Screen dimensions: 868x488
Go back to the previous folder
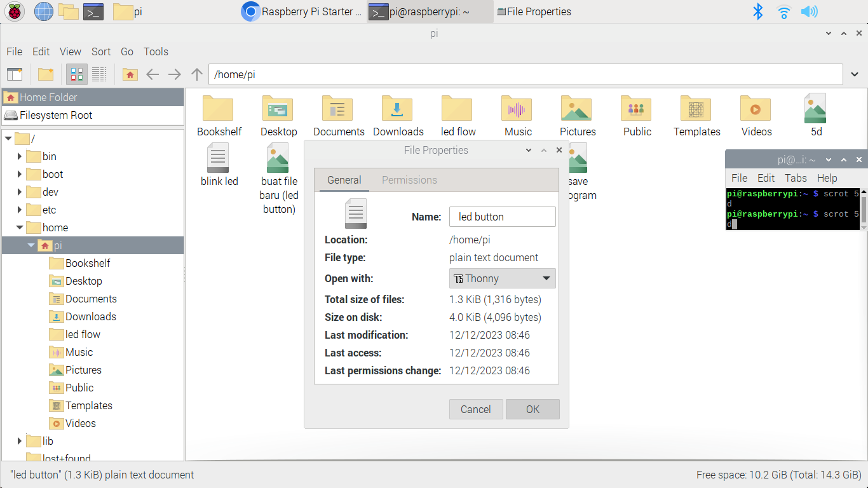(153, 74)
